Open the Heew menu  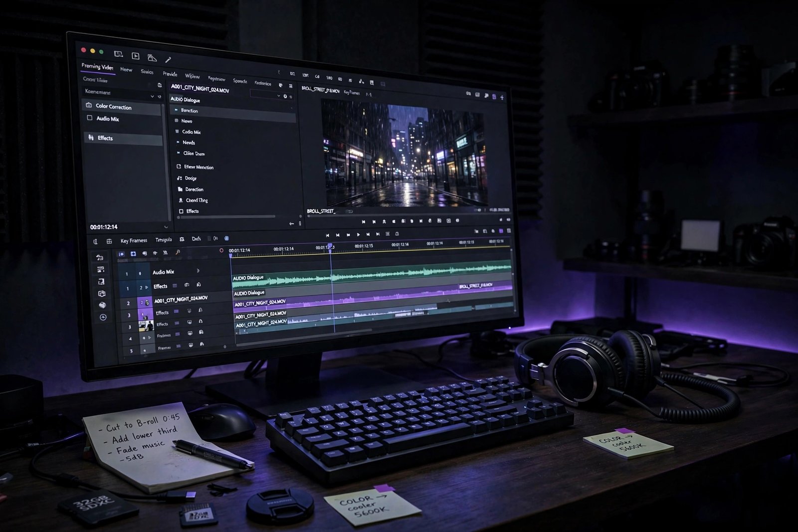(126, 69)
